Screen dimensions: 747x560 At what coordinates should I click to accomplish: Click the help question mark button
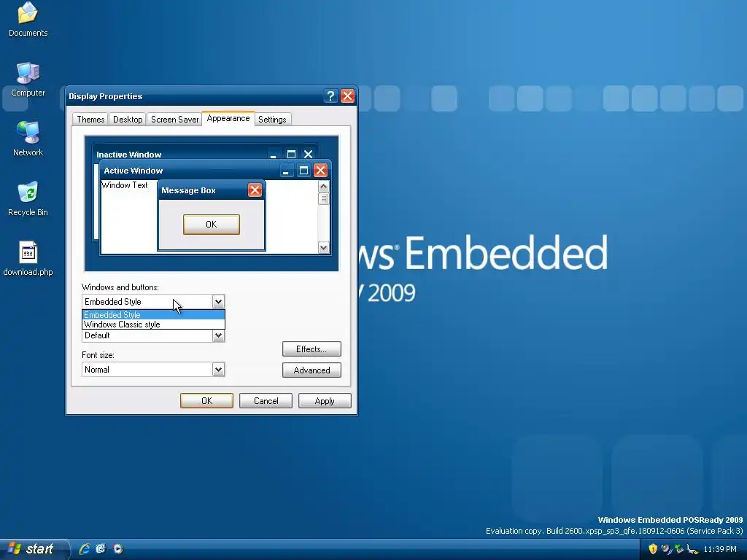[330, 96]
